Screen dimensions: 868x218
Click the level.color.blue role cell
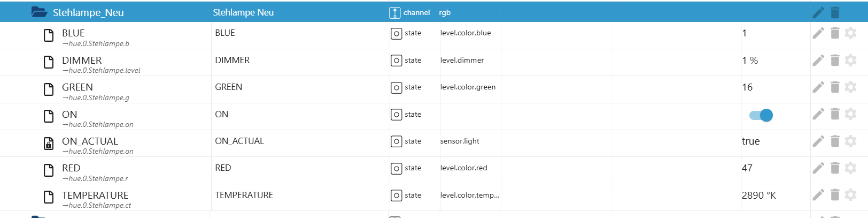466,33
